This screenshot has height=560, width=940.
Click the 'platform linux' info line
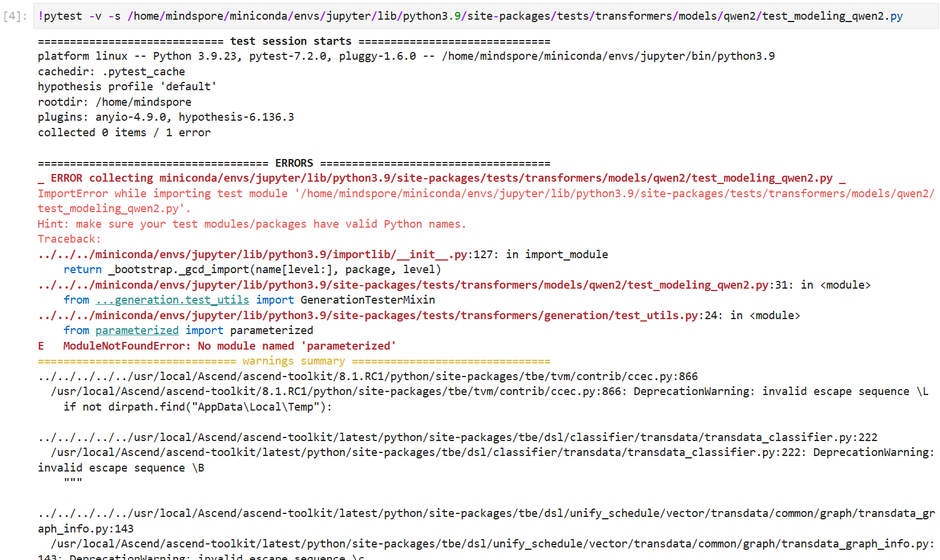tap(405, 56)
